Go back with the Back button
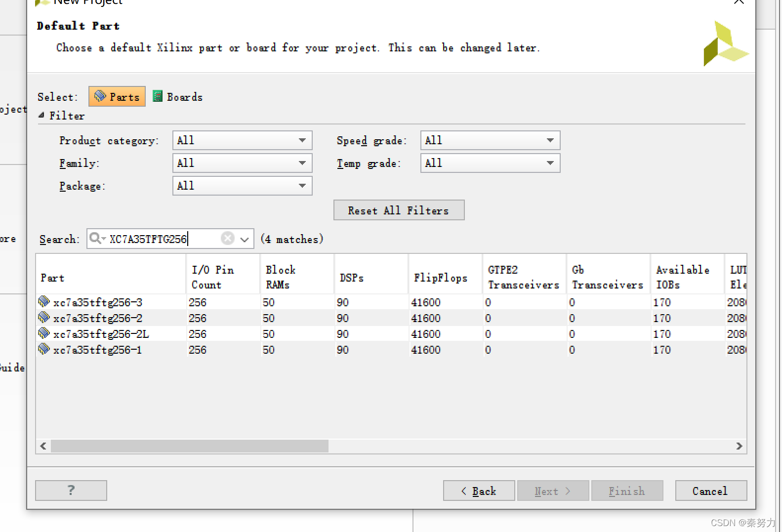Viewport: 782px width, 532px height. [479, 491]
